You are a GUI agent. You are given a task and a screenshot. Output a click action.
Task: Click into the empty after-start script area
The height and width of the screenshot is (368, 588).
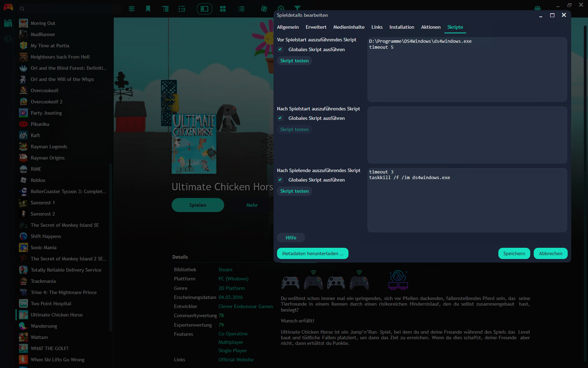(x=467, y=135)
